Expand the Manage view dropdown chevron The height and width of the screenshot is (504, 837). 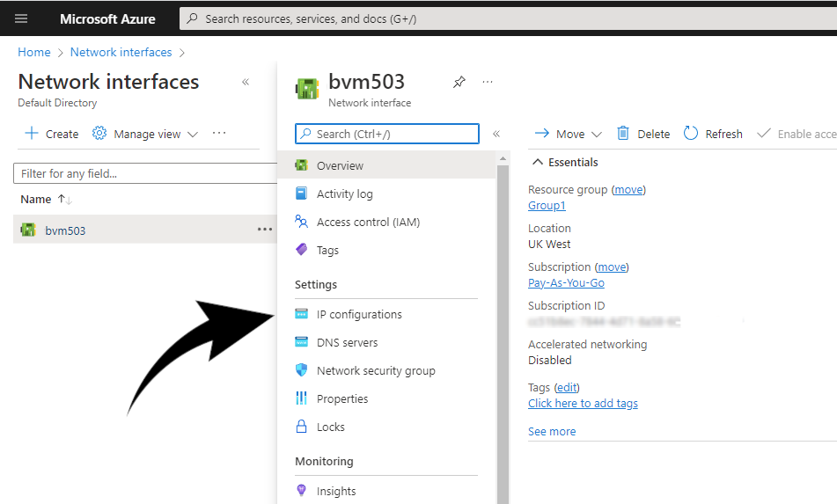tap(193, 135)
